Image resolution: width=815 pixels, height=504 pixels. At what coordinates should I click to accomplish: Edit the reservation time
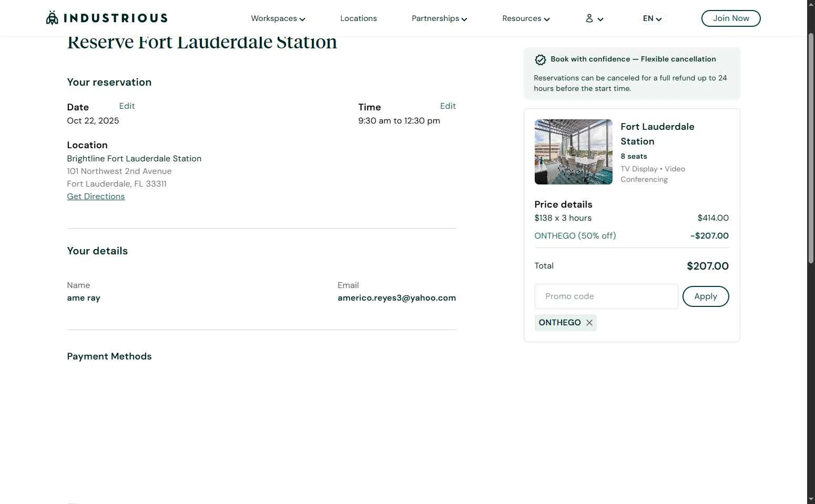448,106
